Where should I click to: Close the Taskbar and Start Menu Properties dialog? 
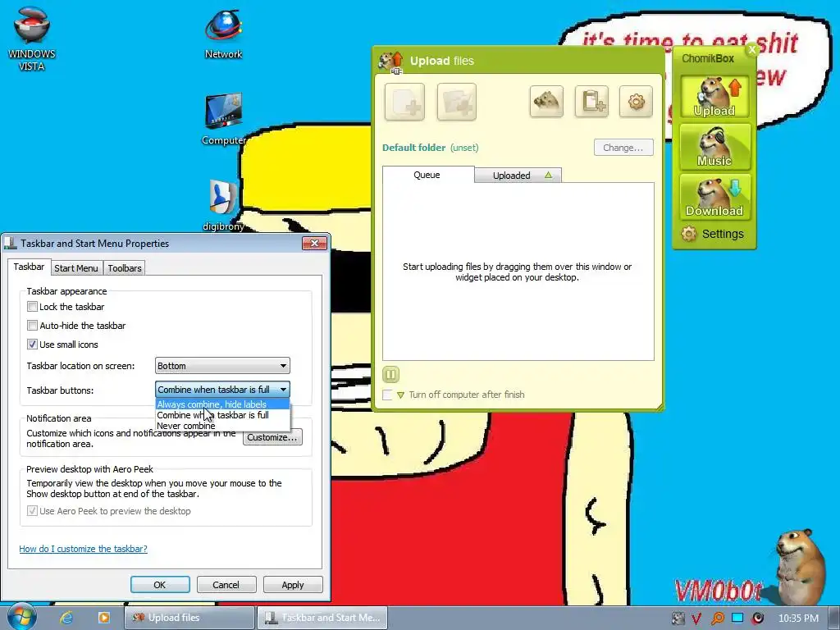click(314, 243)
